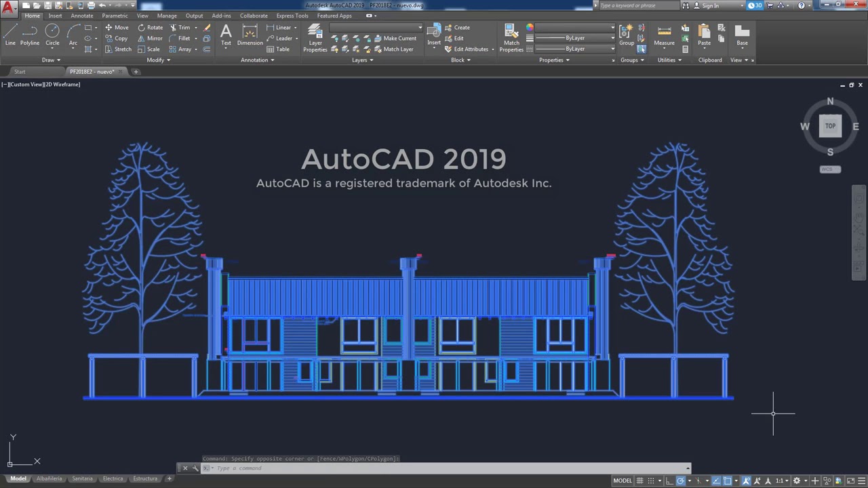
Task: Click the command line input field
Action: (x=448, y=468)
